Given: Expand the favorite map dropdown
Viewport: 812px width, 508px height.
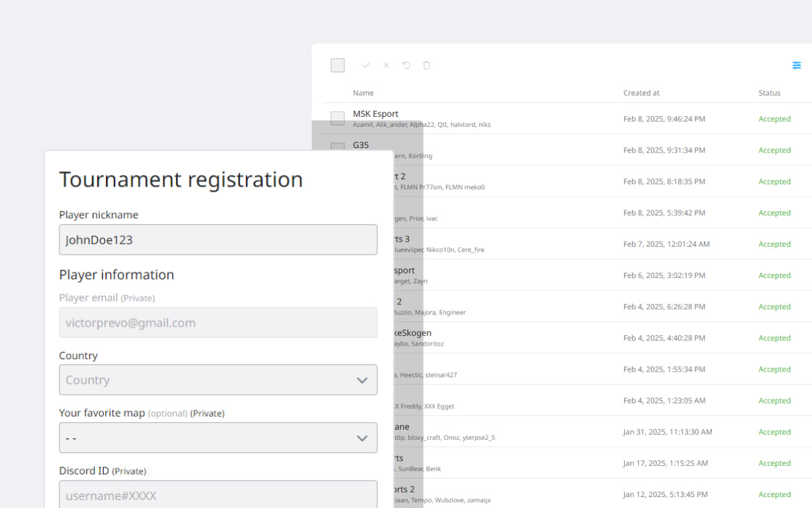Looking at the screenshot, I should click(217, 438).
